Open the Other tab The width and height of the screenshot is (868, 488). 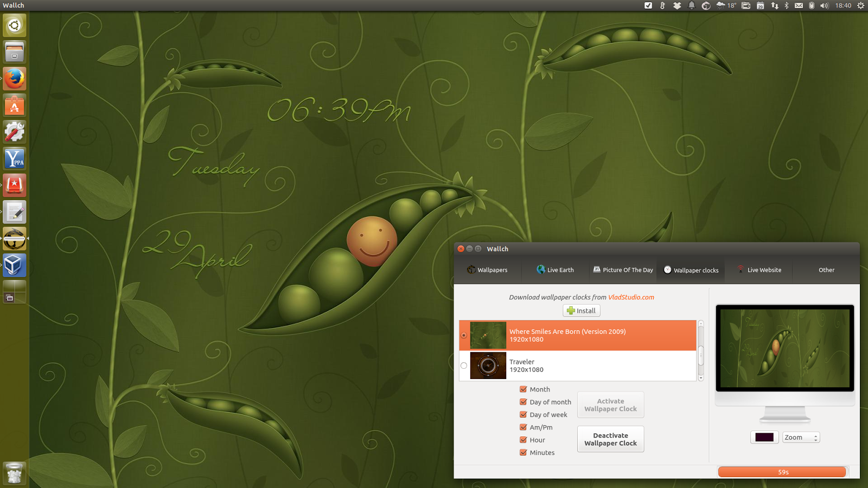click(x=826, y=270)
